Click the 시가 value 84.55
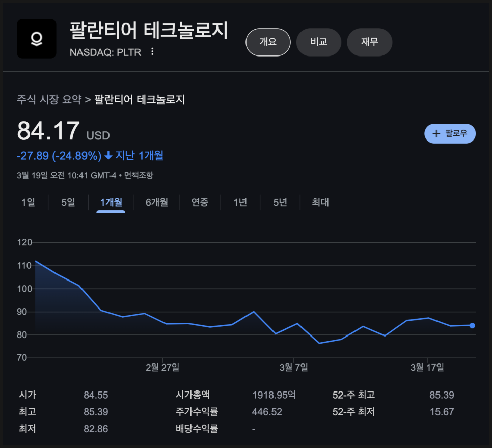Screen dimensions: 492x448 point(96,395)
